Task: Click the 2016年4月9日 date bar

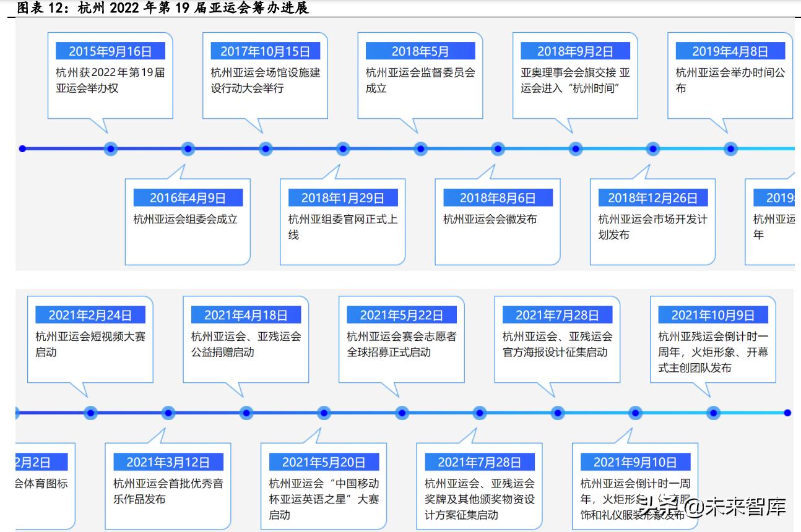Action: [x=188, y=198]
